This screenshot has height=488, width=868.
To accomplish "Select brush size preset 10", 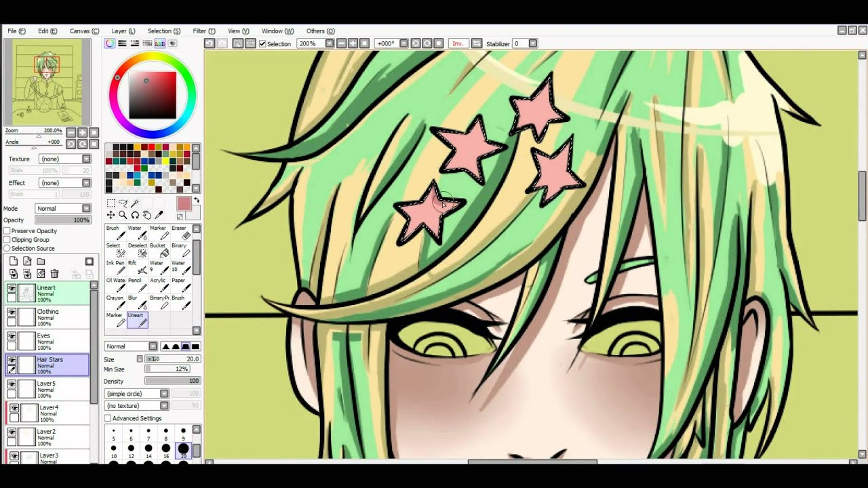I will pos(113,451).
